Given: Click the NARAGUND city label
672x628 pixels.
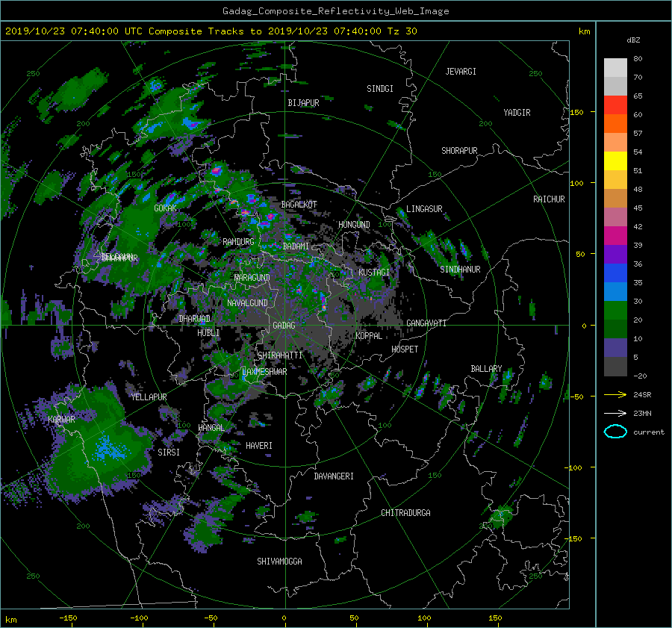Looking at the screenshot, I should click(252, 278).
